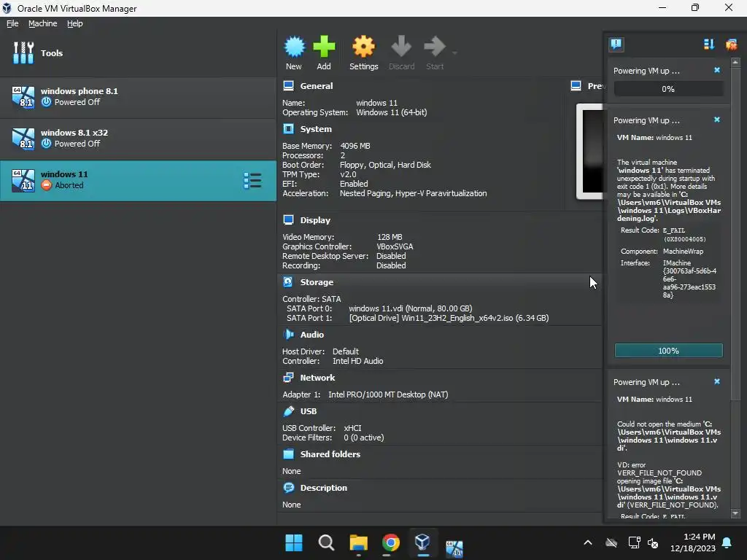The width and height of the screenshot is (747, 560).
Task: Dismiss the VBoxHardening.log error notification
Action: click(717, 120)
